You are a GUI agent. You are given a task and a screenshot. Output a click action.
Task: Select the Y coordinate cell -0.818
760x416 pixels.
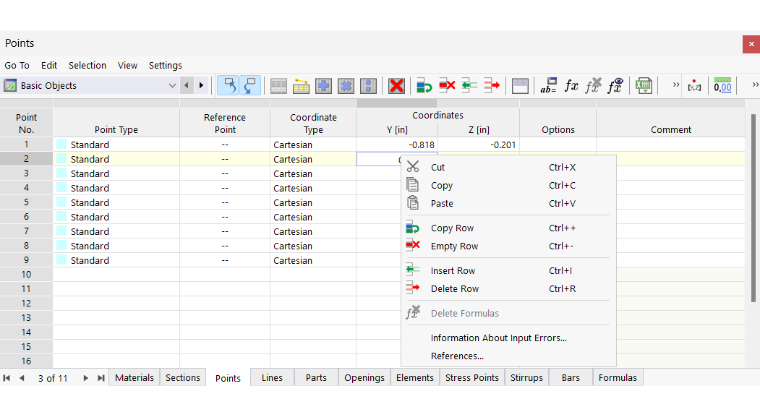coord(397,144)
